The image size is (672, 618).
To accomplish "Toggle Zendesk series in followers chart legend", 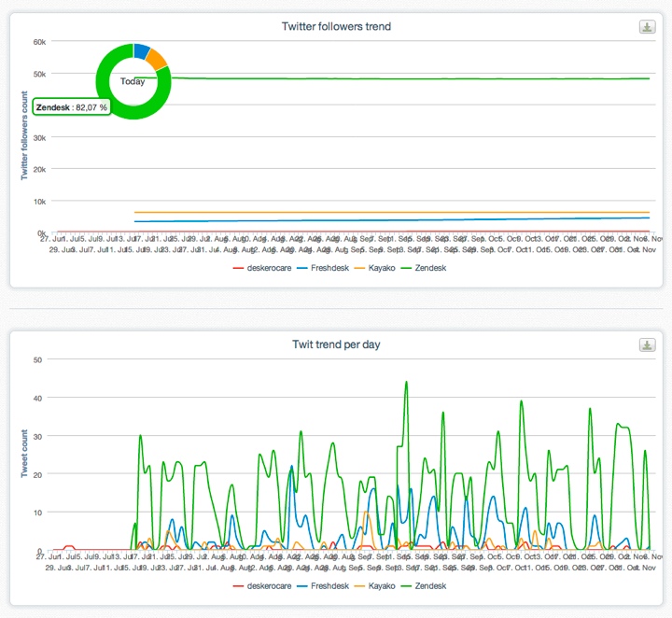I will click(x=424, y=268).
